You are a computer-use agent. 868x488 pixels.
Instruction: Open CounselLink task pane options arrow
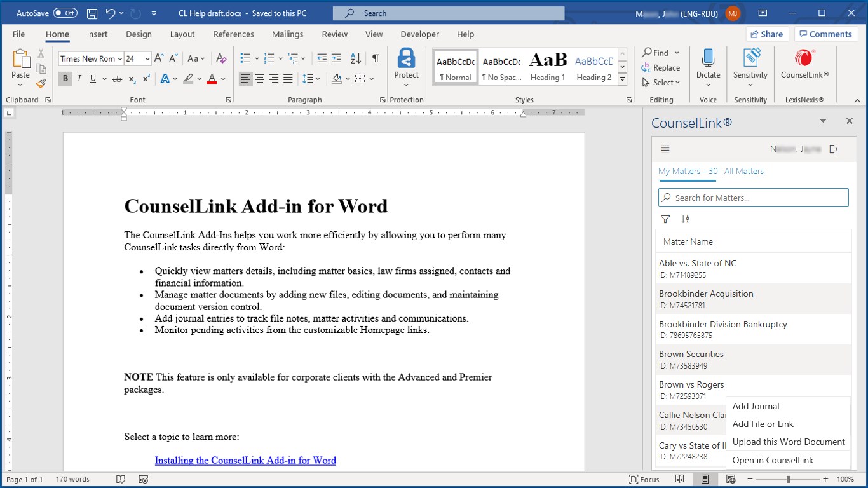[824, 121]
